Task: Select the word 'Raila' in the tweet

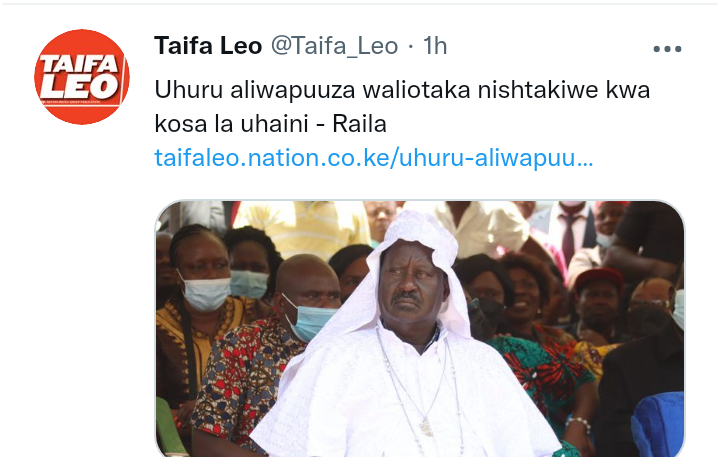Action: 360,124
